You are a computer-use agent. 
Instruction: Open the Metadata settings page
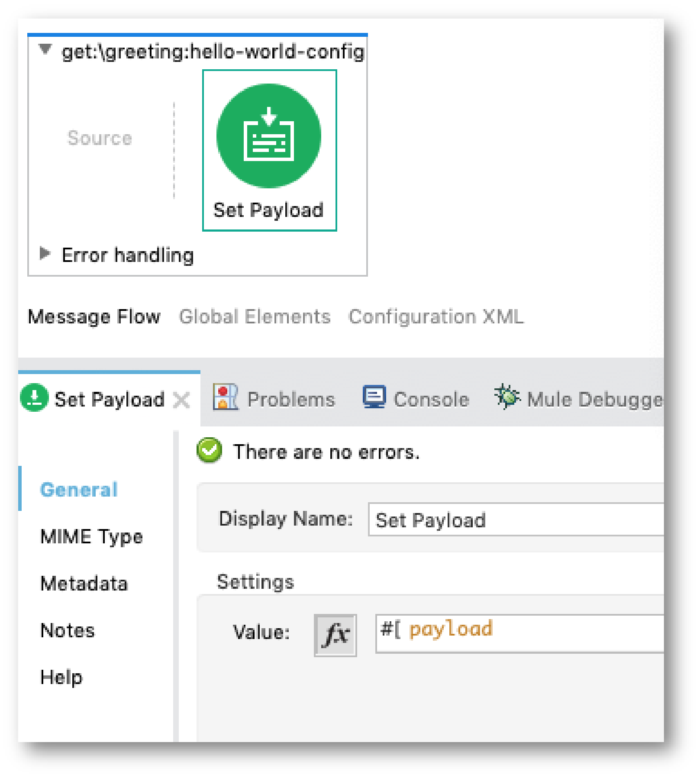pos(84,584)
